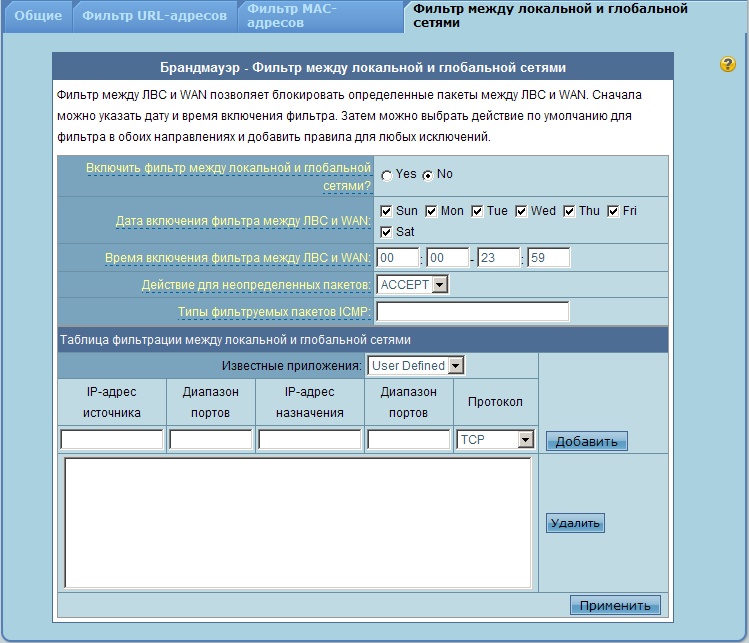Uncheck the Mon checkbox
The height and width of the screenshot is (643, 749).
(x=431, y=211)
